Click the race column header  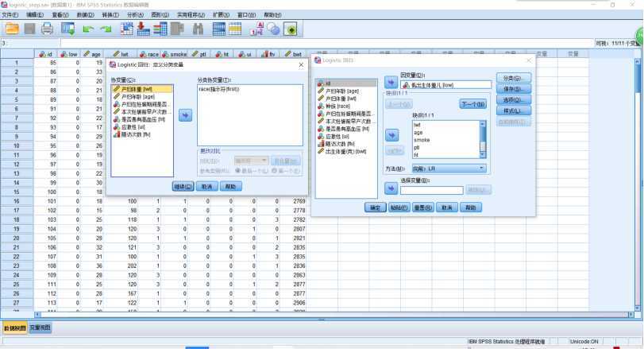(x=149, y=54)
